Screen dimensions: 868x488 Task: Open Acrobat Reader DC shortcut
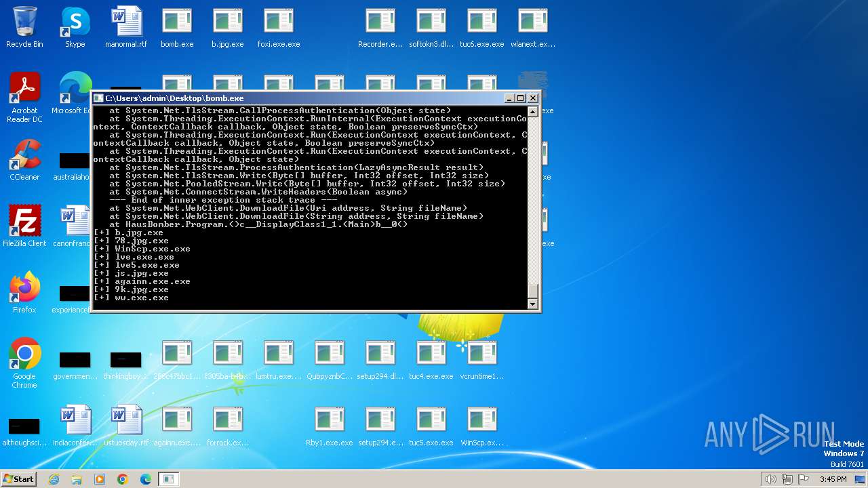coord(24,98)
